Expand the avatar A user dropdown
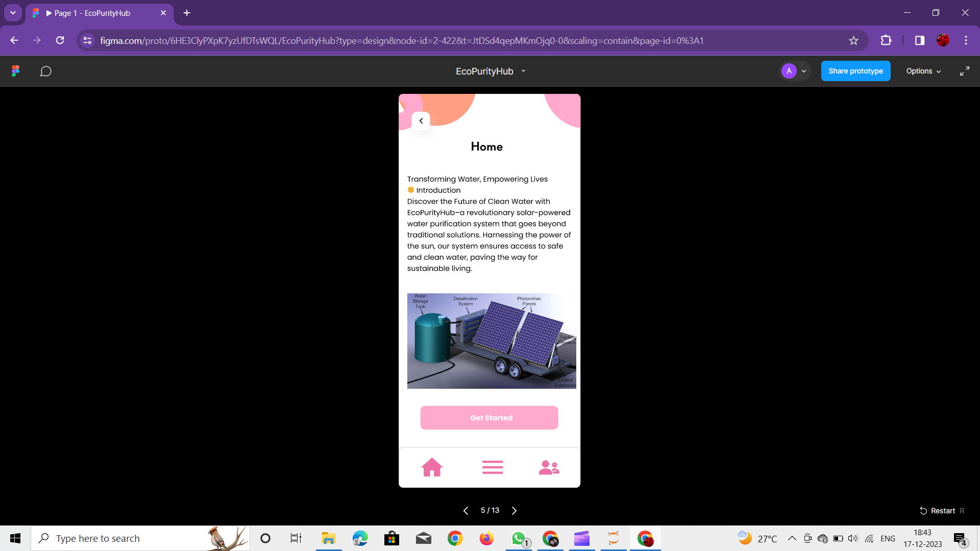The height and width of the screenshot is (551, 980). (x=804, y=71)
